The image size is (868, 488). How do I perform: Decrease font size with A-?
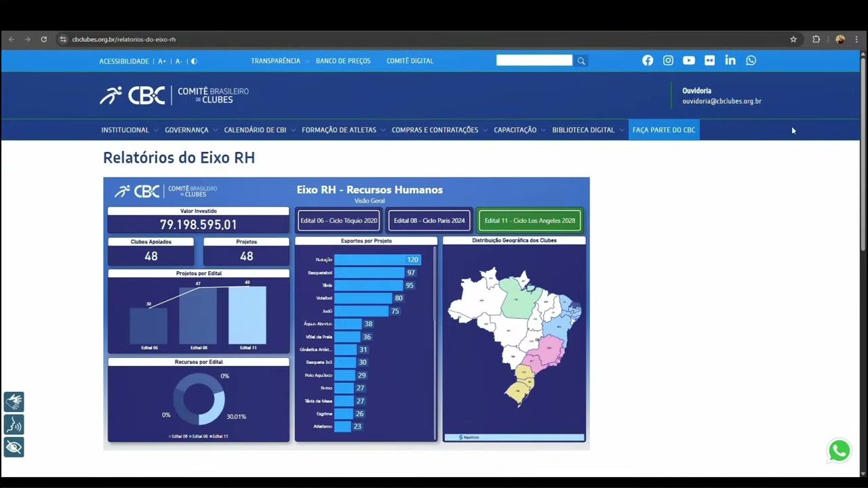point(178,61)
